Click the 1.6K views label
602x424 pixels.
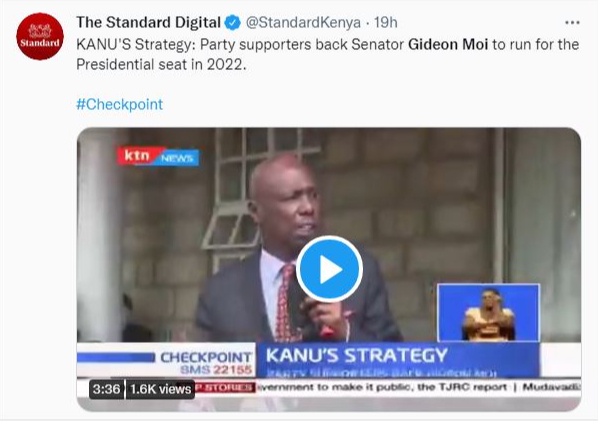(x=160, y=389)
